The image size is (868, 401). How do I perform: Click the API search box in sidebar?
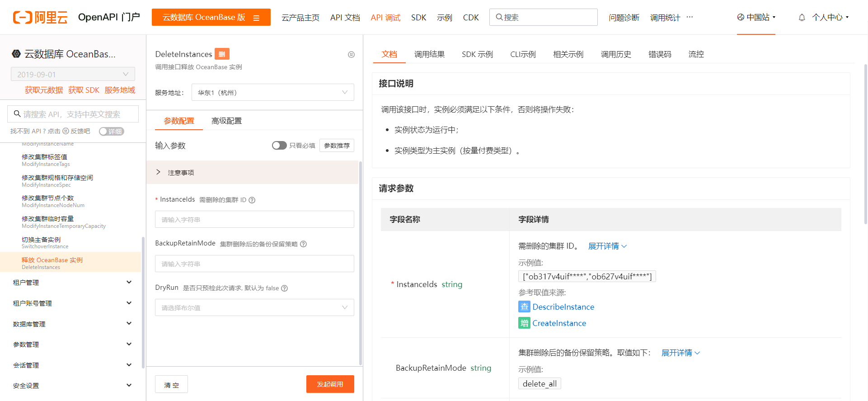pyautogui.click(x=73, y=114)
